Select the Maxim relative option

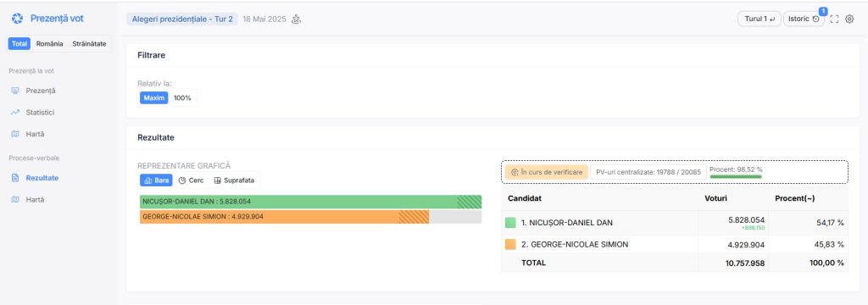[x=154, y=98]
